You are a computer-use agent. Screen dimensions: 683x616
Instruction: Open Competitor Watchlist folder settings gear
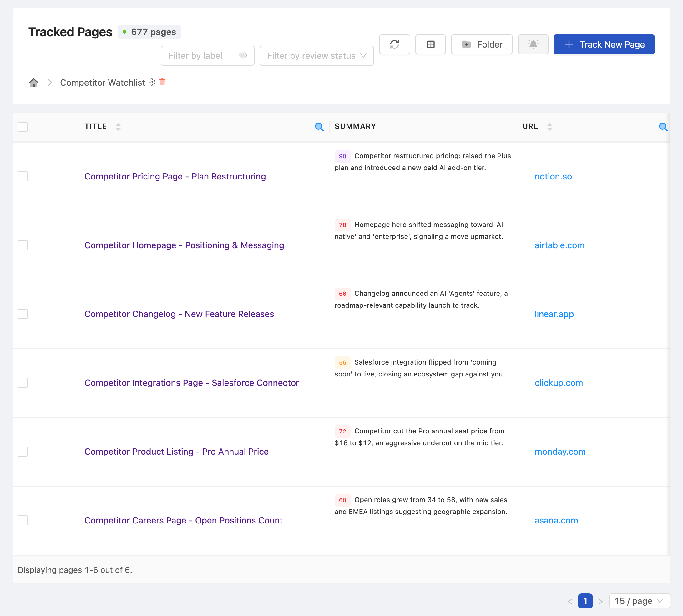click(152, 82)
